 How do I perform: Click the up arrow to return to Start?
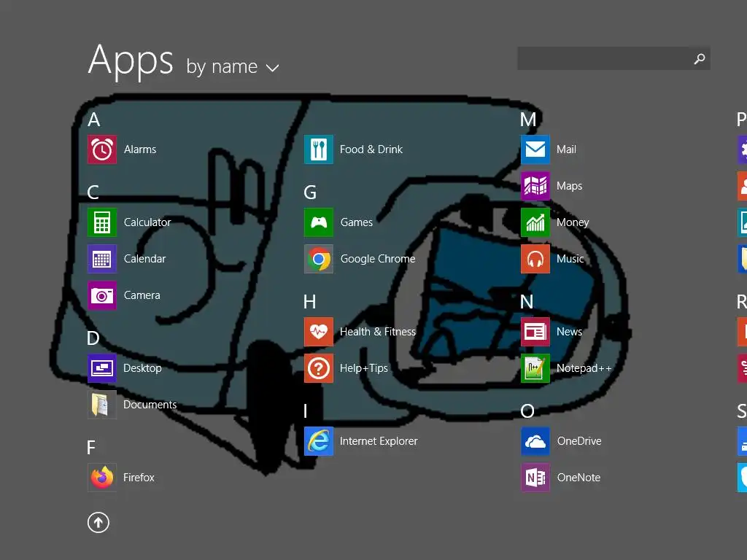pos(98,522)
